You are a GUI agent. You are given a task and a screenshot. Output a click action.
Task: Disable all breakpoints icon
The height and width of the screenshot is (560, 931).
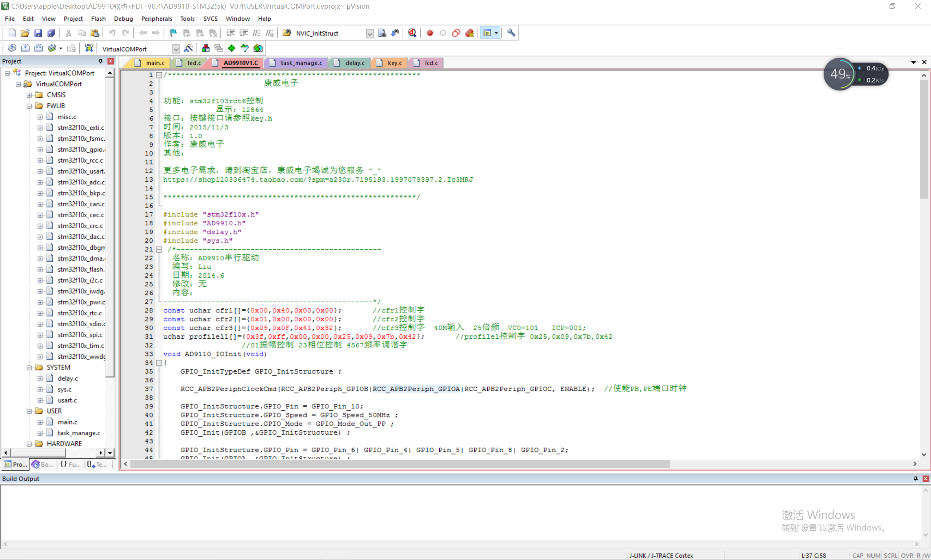pos(456,33)
